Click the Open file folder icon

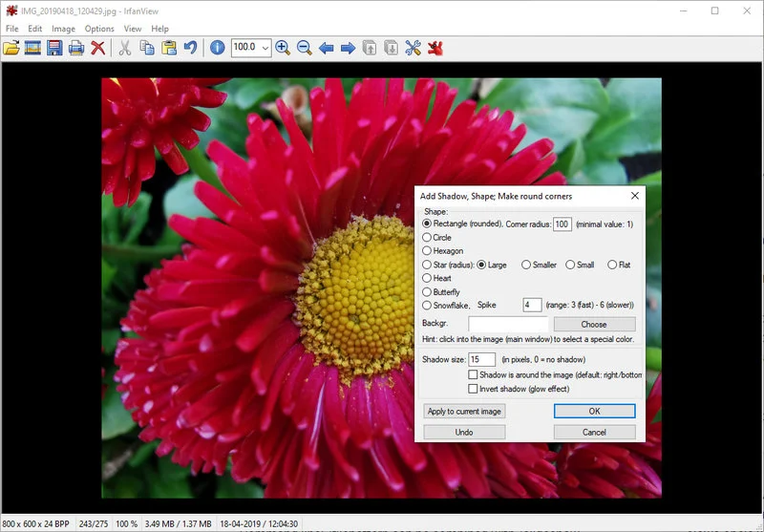pyautogui.click(x=11, y=48)
